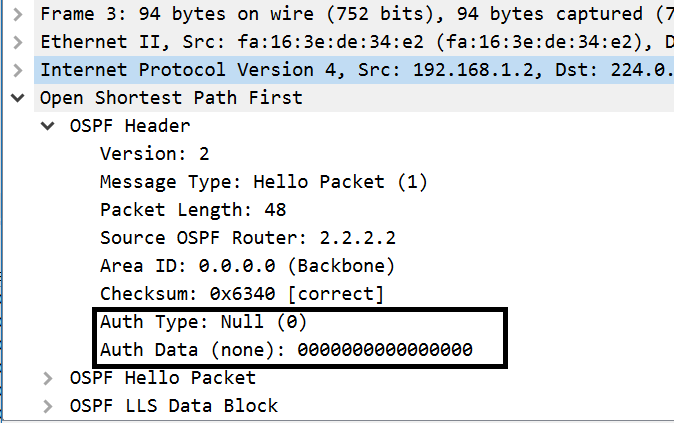This screenshot has height=423, width=674.
Task: Expand the Ethernet II section arrow
Action: coord(17,42)
